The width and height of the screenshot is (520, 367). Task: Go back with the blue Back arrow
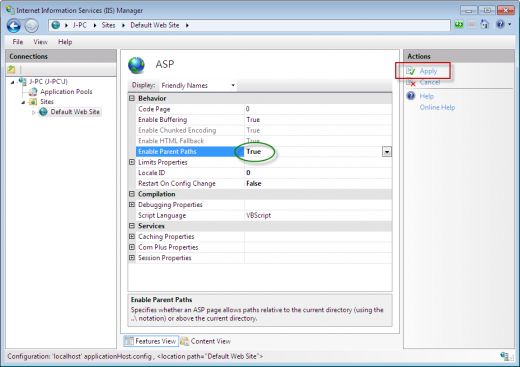pyautogui.click(x=14, y=26)
